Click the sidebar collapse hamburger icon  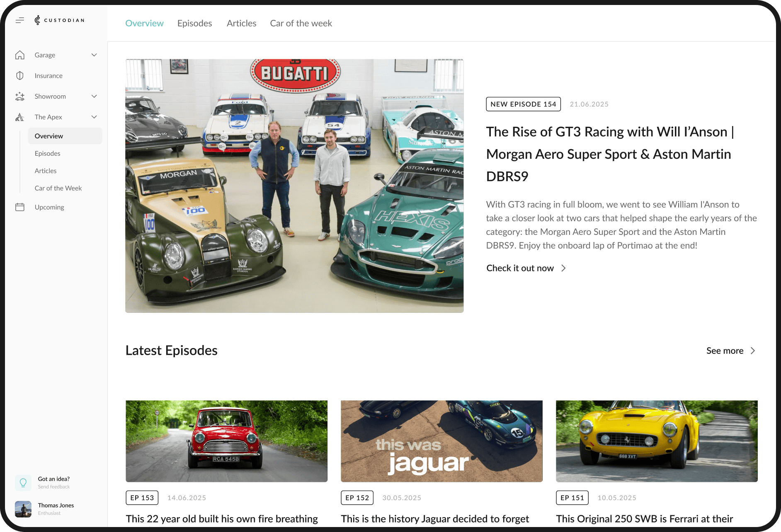[19, 19]
